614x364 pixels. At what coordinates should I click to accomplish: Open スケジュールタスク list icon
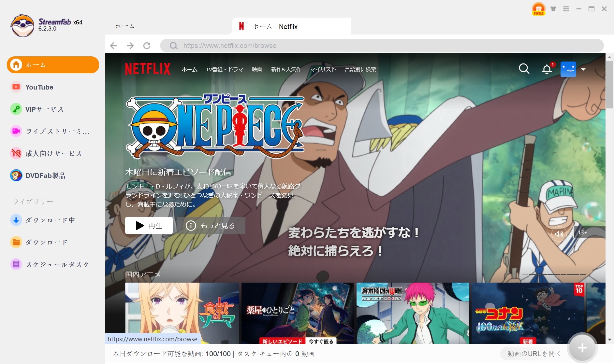click(16, 264)
